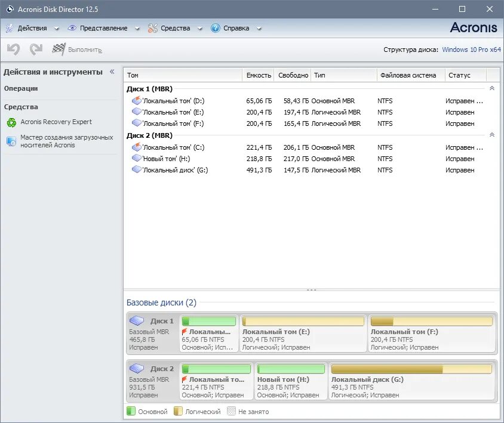The image size is (504, 423).
Task: Select Локальный том (F:) block in disk map
Action: (431, 334)
